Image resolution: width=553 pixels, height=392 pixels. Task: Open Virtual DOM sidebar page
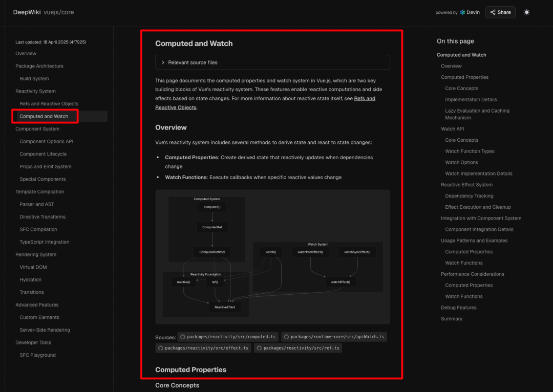click(x=33, y=267)
